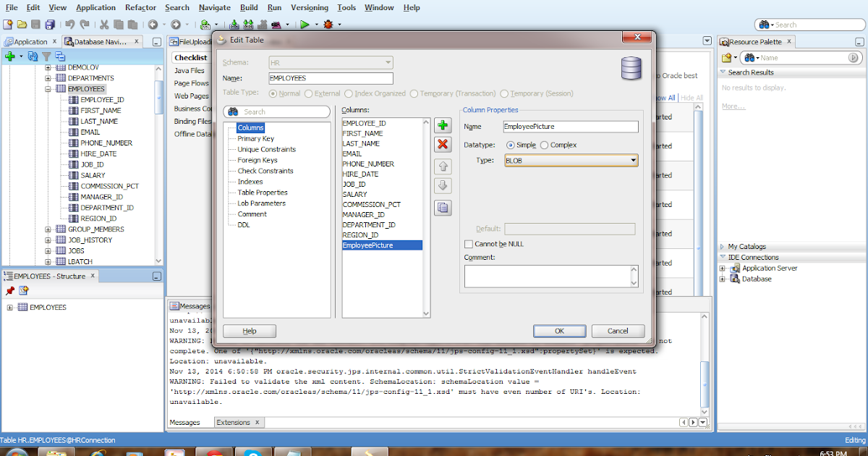The height and width of the screenshot is (456, 868).
Task: Run the application with the green play icon
Action: coord(305,24)
